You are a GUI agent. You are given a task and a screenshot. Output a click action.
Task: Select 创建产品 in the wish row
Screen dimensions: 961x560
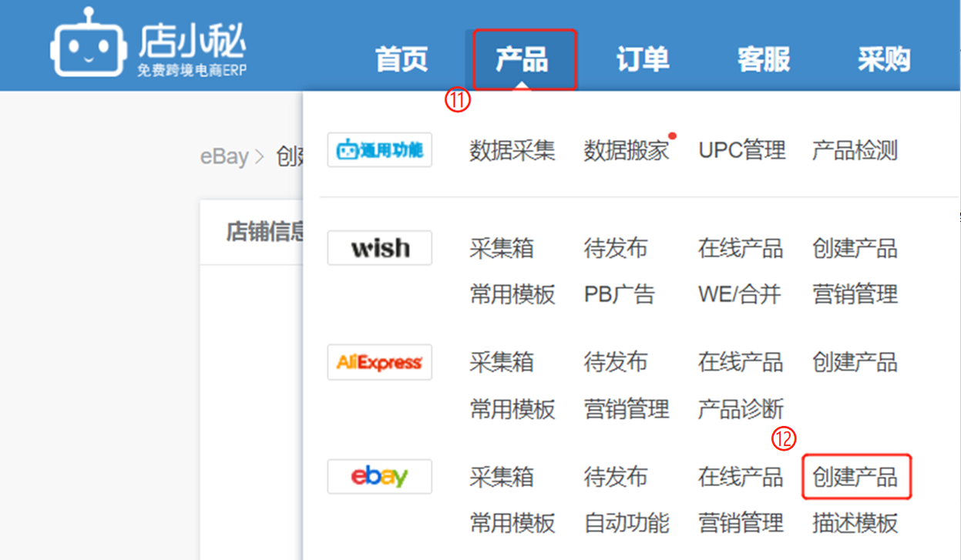click(855, 249)
